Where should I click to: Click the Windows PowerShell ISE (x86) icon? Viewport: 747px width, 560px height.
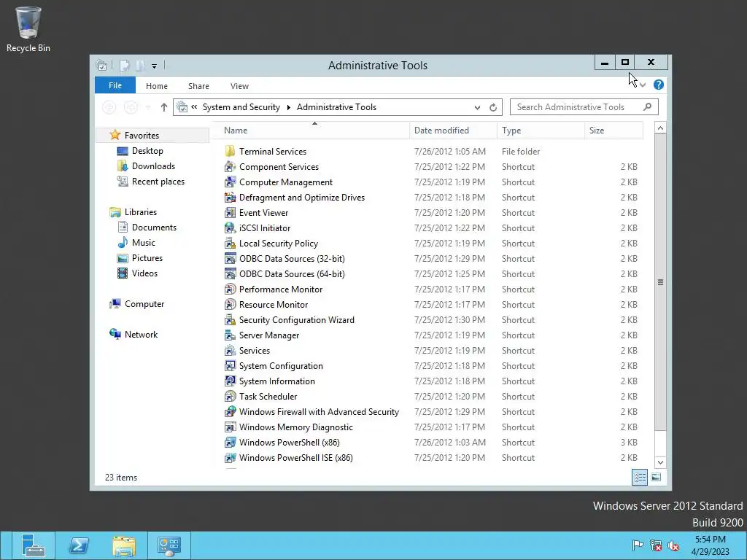point(230,458)
